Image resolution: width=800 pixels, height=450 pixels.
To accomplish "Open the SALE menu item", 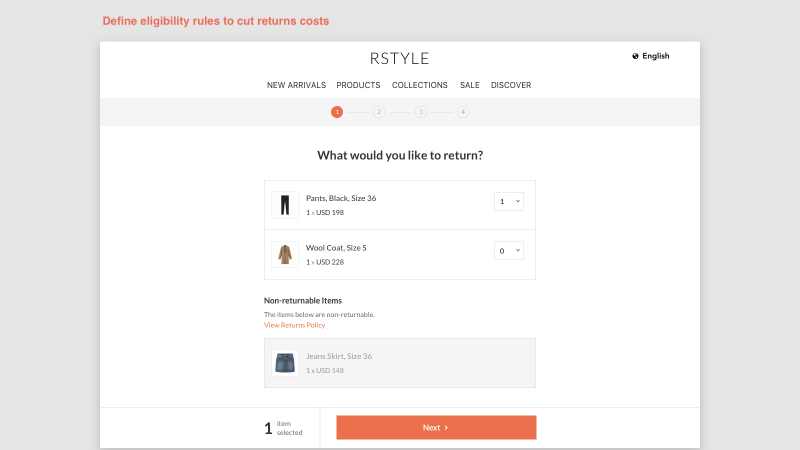I will [x=469, y=85].
